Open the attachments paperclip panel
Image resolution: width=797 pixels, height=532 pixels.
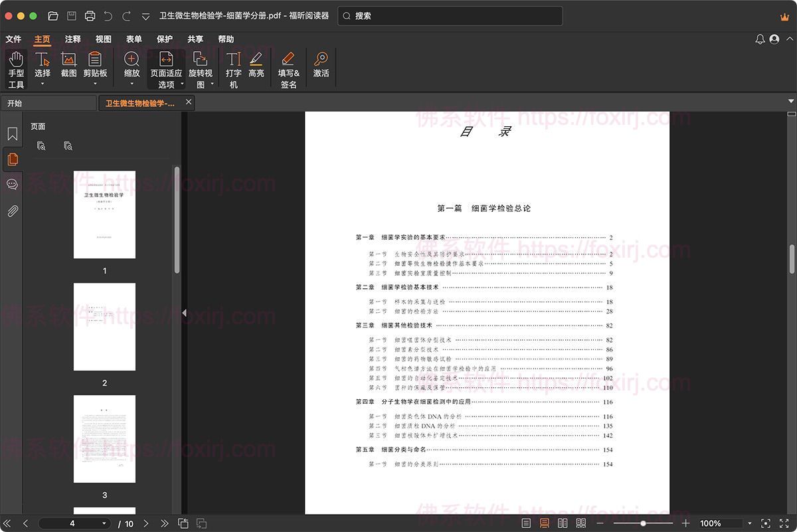click(12, 211)
